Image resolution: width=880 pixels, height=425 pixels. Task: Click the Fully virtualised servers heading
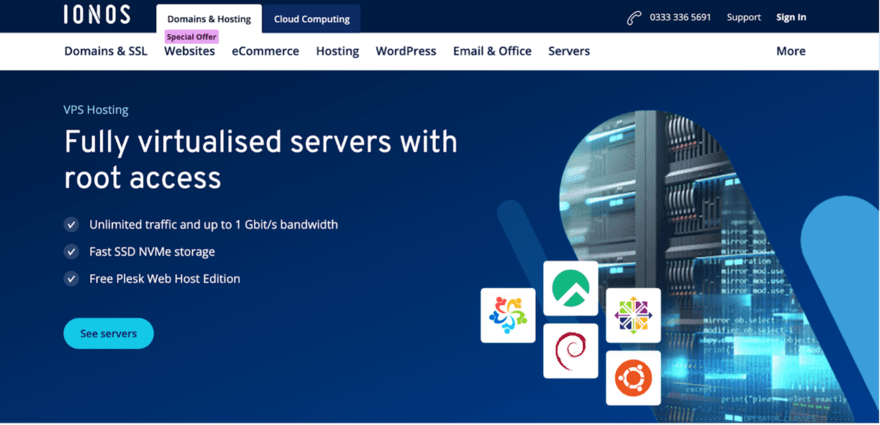(x=260, y=160)
